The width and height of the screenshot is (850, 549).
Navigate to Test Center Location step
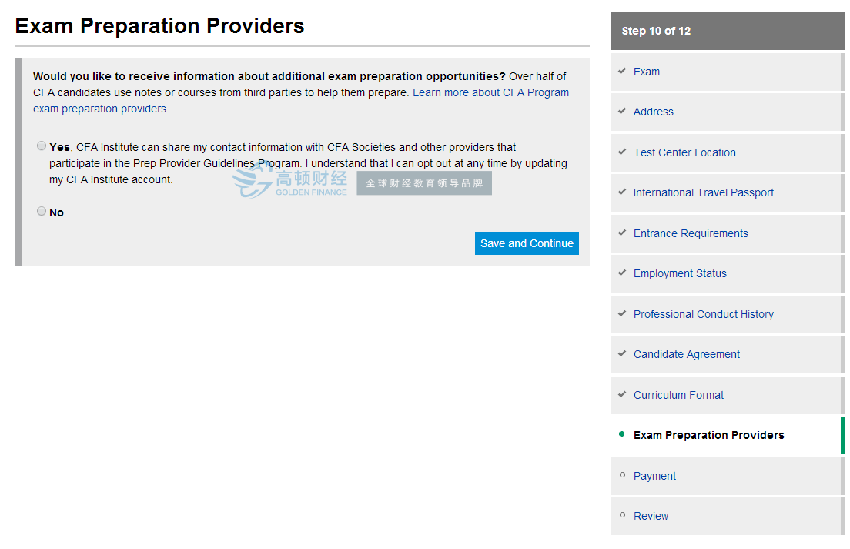point(684,153)
